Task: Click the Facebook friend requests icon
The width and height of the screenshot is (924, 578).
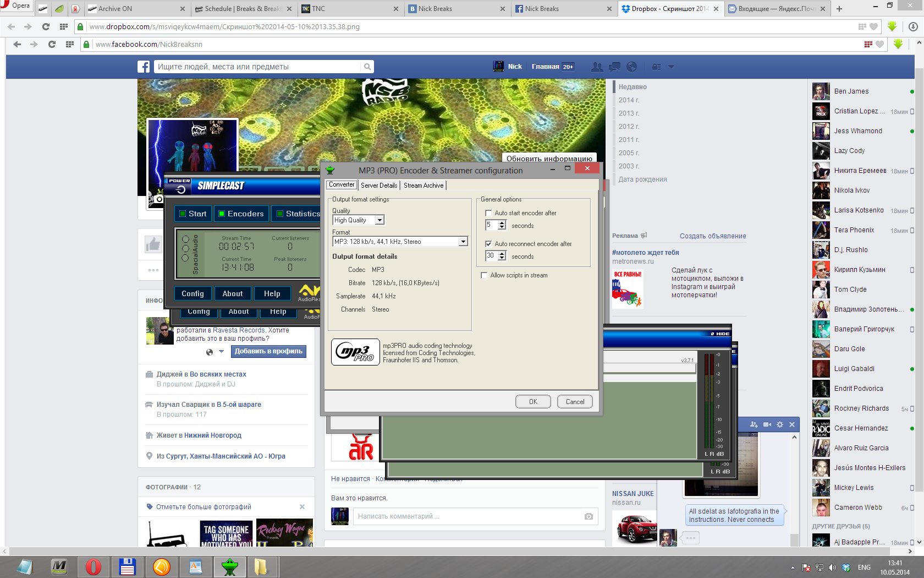Action: (597, 67)
